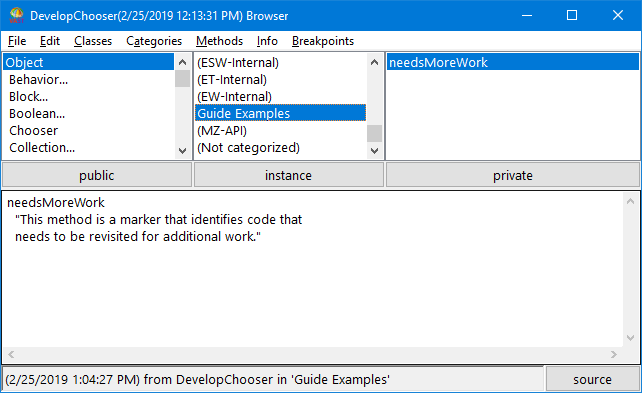Expand the Collection... class entry
The height and width of the screenshot is (393, 642).
(x=42, y=147)
